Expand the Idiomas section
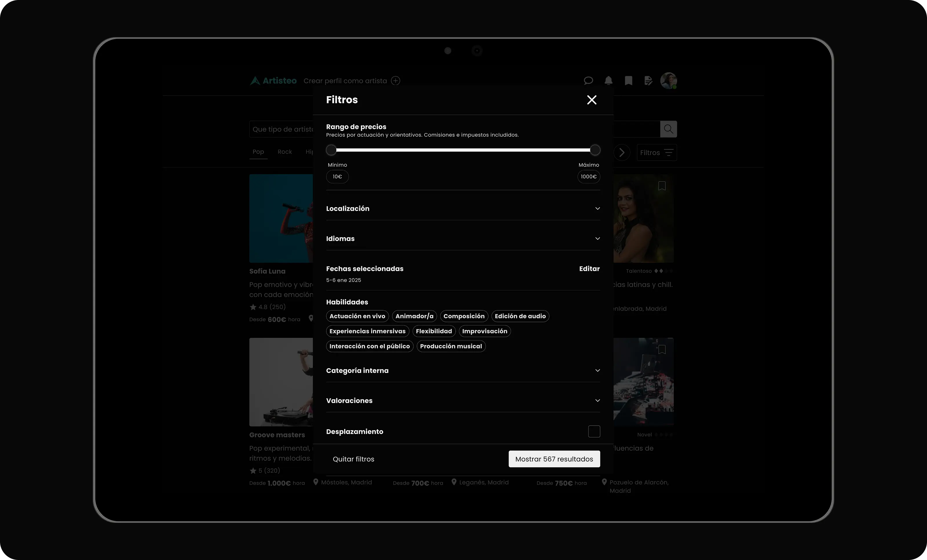 [597, 238]
